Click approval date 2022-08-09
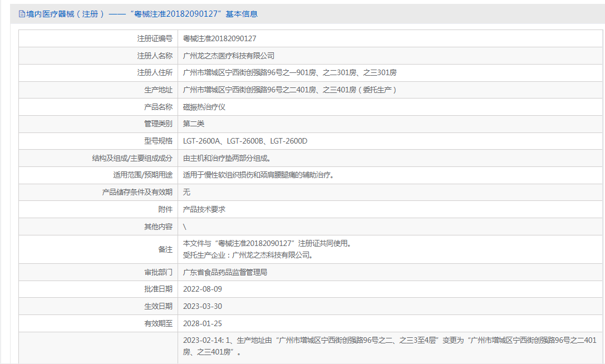 (x=203, y=289)
